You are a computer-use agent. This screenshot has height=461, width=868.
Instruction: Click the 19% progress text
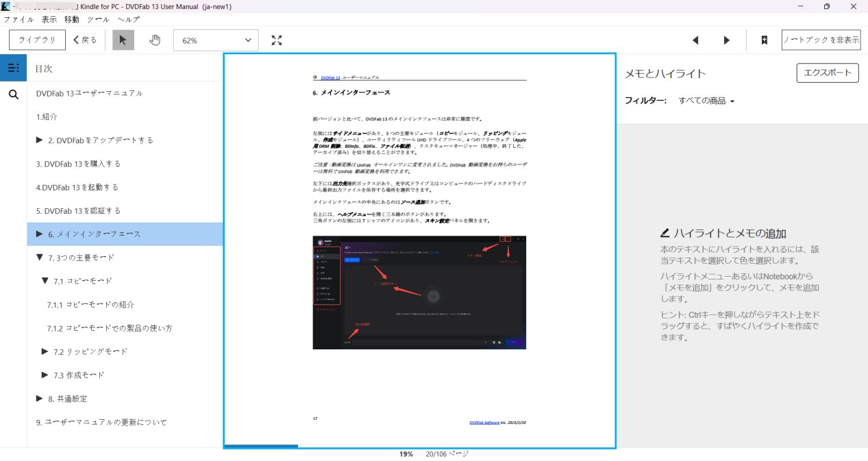coord(406,454)
